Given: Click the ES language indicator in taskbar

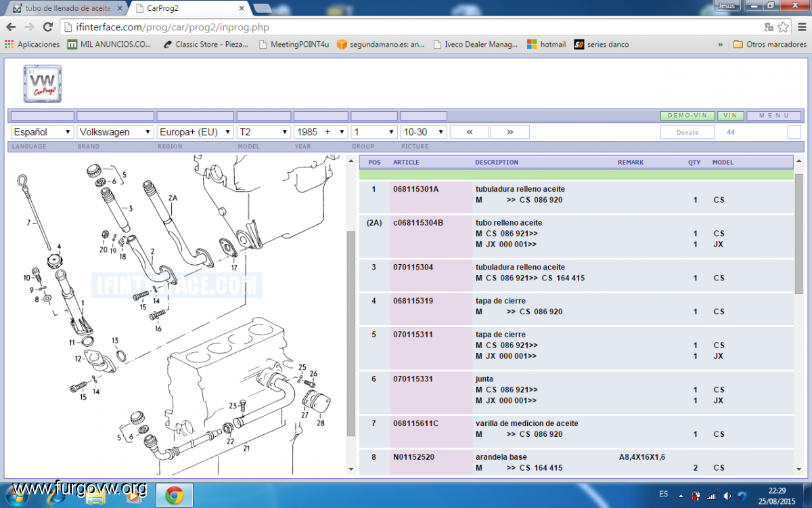Looking at the screenshot, I should click(x=664, y=493).
